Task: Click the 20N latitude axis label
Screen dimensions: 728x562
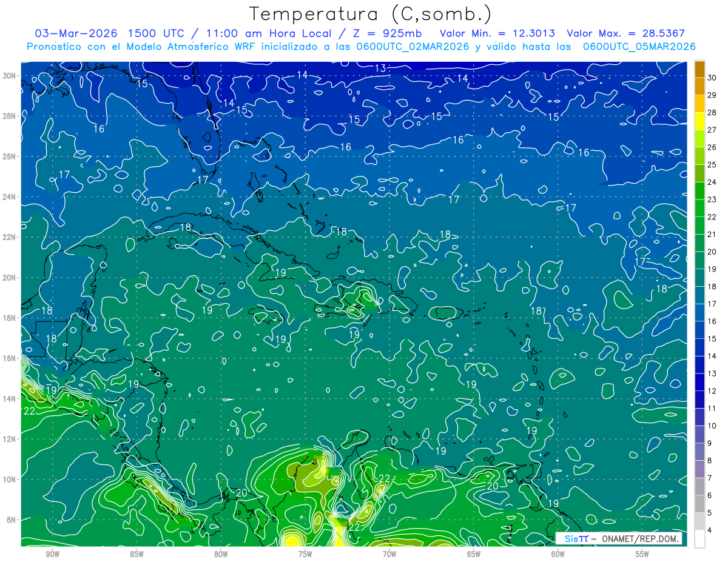Action: [9, 278]
